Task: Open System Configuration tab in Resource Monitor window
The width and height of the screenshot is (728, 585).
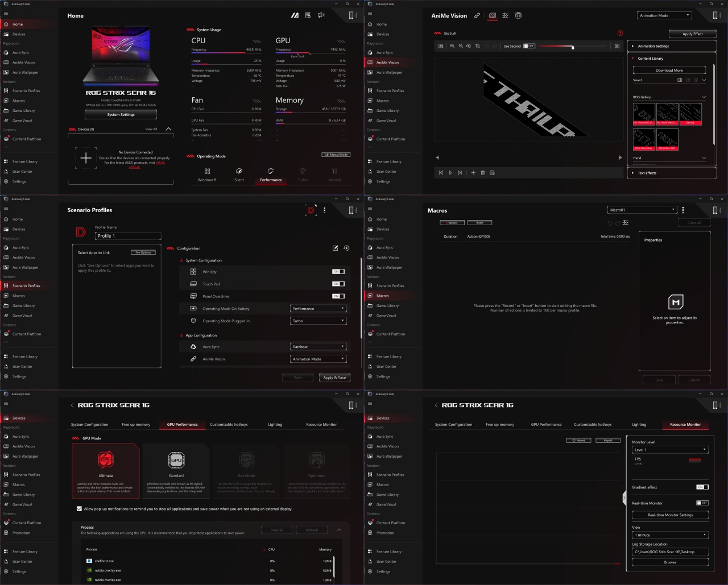Action: coord(453,425)
